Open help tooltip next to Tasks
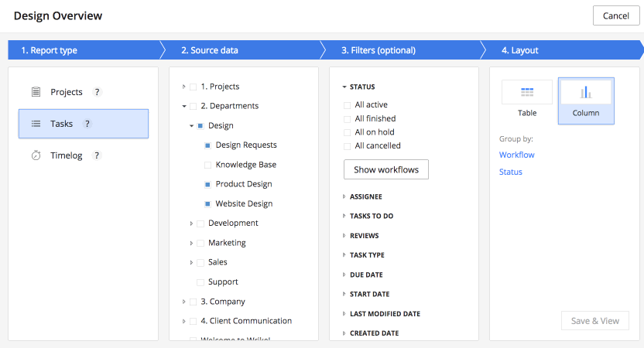This screenshot has width=644, height=348. click(87, 124)
